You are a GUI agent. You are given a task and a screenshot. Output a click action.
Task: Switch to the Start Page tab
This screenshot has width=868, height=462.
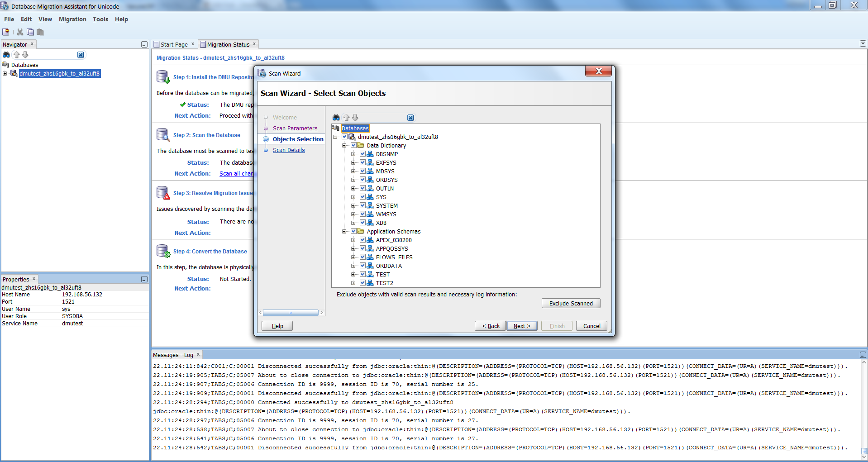pyautogui.click(x=174, y=44)
